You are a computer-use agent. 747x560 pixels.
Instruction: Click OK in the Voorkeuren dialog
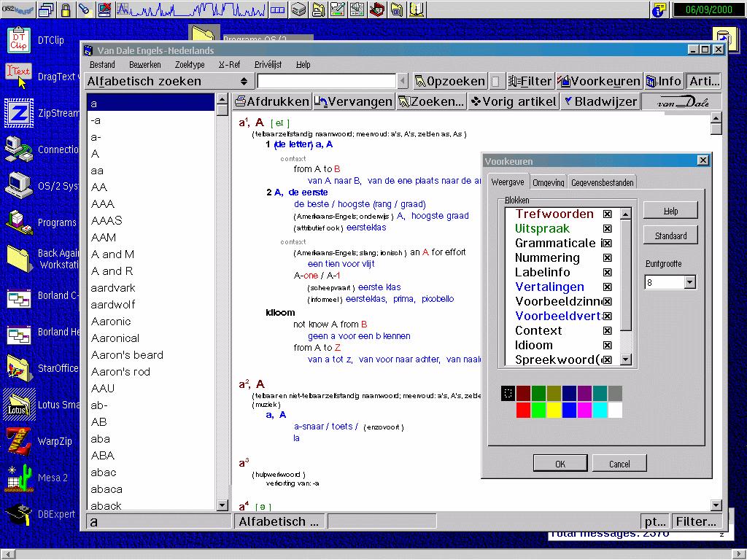tap(560, 464)
